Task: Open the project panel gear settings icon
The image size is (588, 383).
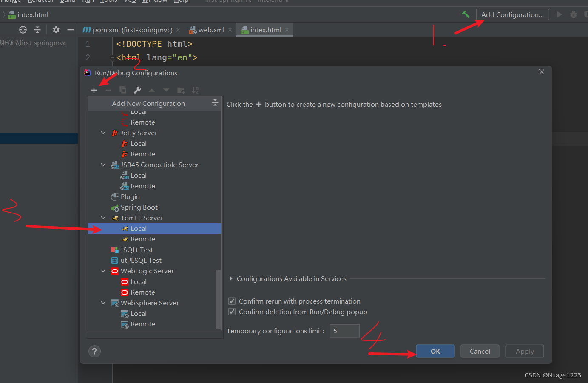Action: (56, 30)
